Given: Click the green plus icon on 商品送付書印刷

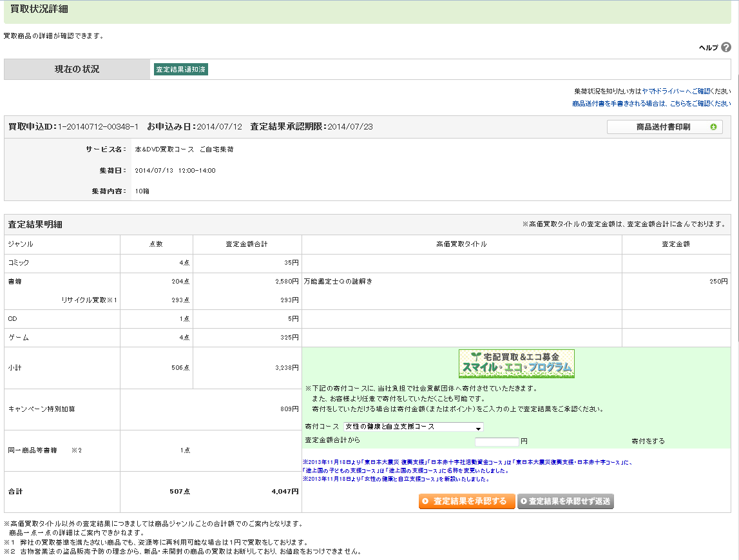Looking at the screenshot, I should 713,127.
